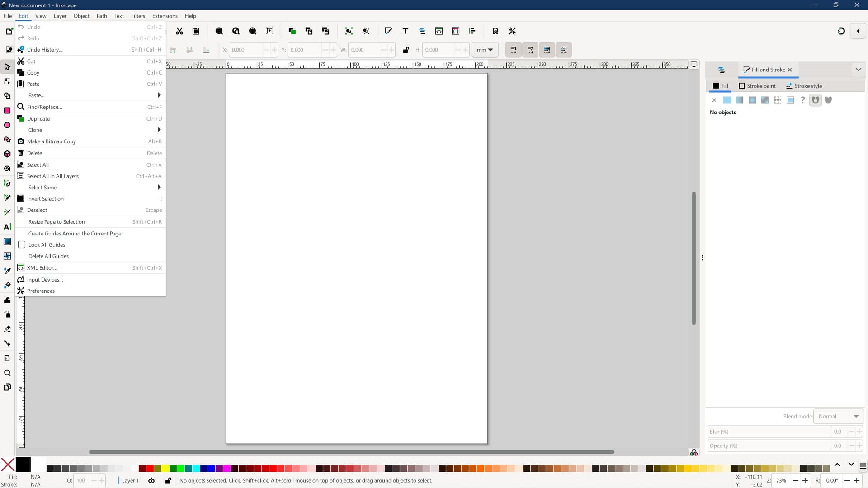Toggle the Lock All Guides checkbox

pos(22,244)
